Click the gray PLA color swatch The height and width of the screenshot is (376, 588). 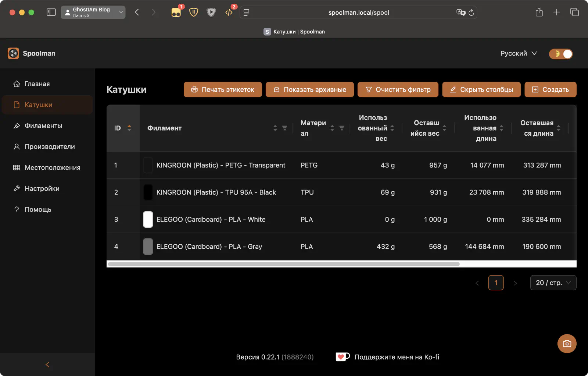click(148, 246)
